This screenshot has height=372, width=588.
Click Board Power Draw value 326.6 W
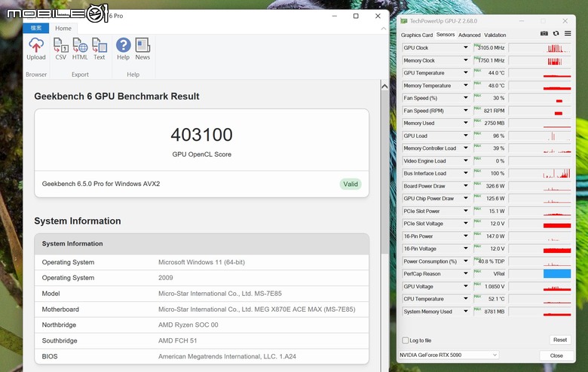[x=495, y=186]
